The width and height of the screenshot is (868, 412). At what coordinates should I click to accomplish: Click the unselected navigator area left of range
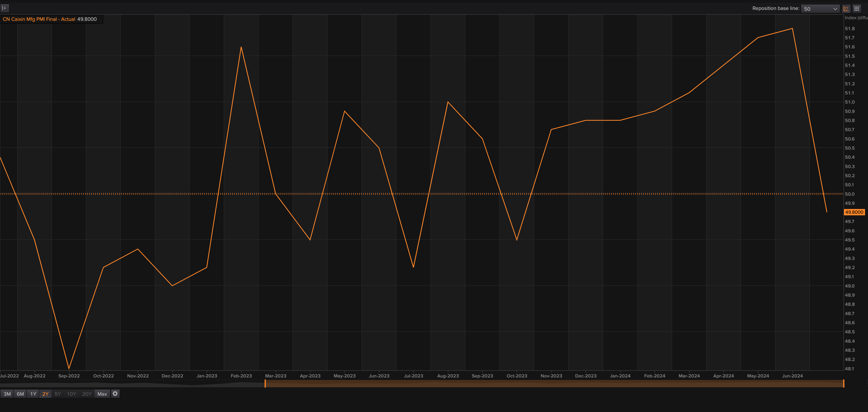131,383
